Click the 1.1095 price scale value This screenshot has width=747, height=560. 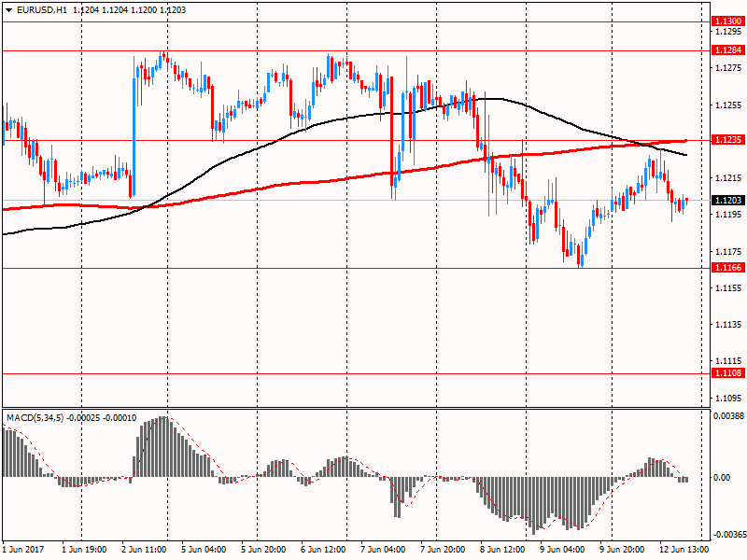click(x=729, y=399)
